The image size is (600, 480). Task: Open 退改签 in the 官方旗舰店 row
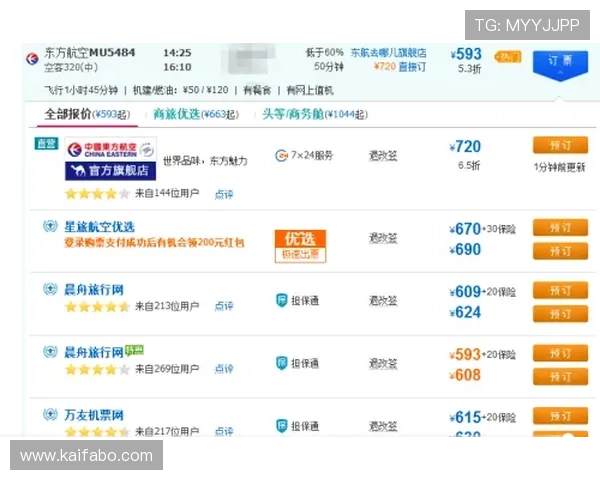coord(383,156)
